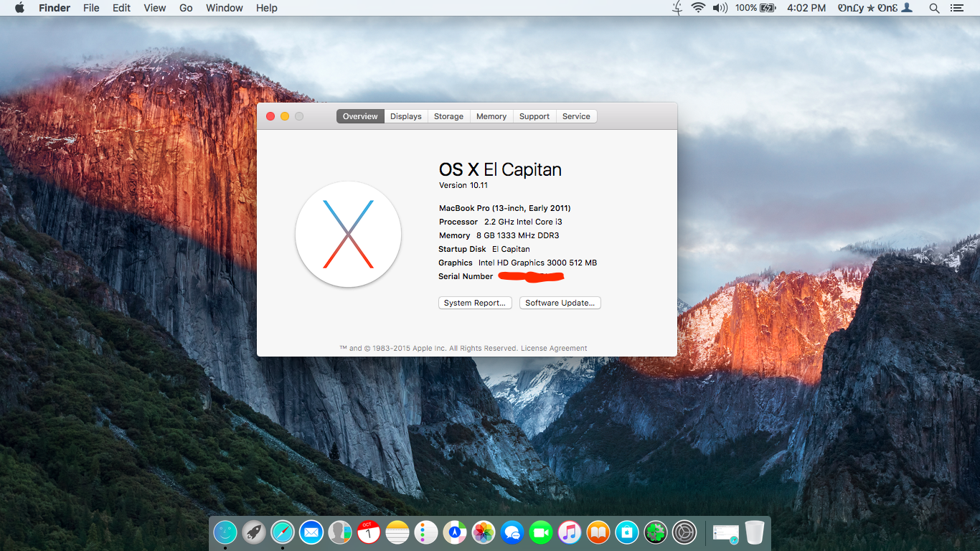Screen dimensions: 980x551
Task: Open iTunes from the dock
Action: 570,532
